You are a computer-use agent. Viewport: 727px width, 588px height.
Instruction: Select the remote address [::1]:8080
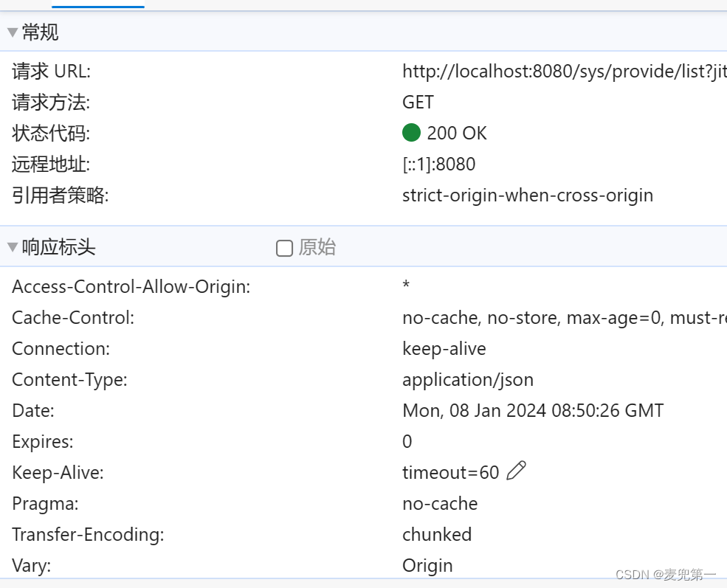(435, 164)
